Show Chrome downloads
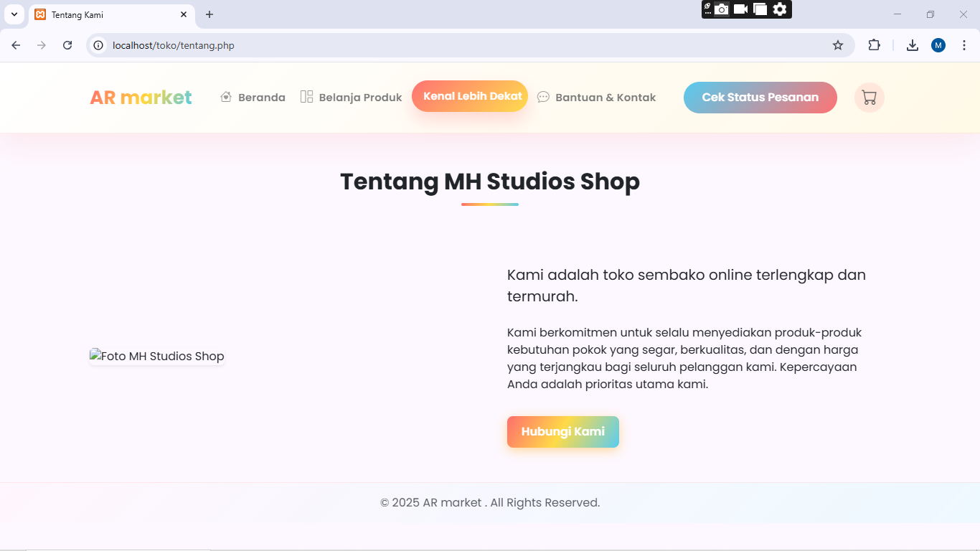980x551 pixels. 912,45
